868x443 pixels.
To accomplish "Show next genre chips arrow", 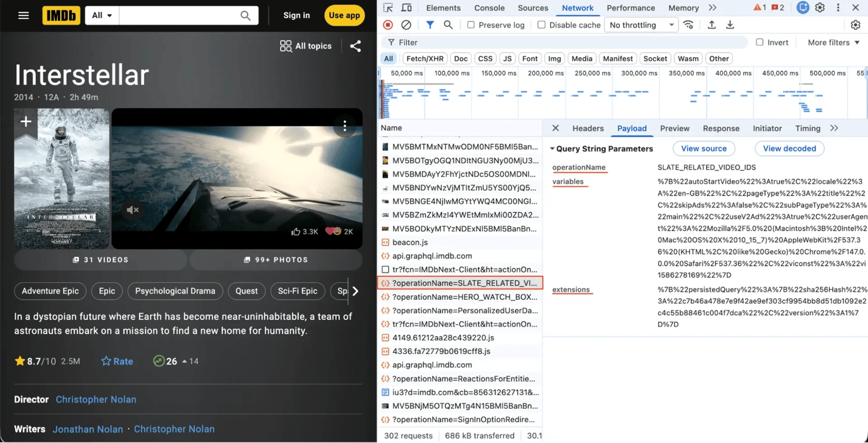I will [355, 291].
